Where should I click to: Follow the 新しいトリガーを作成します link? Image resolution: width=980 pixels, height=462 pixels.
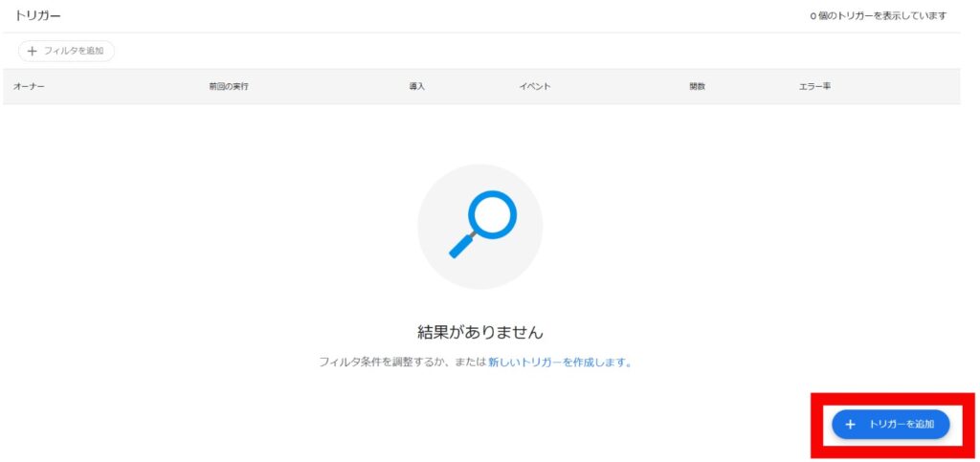click(559, 363)
